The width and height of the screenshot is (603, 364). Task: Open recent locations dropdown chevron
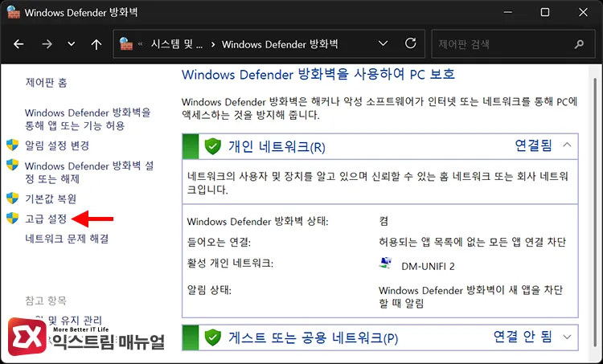(x=71, y=44)
